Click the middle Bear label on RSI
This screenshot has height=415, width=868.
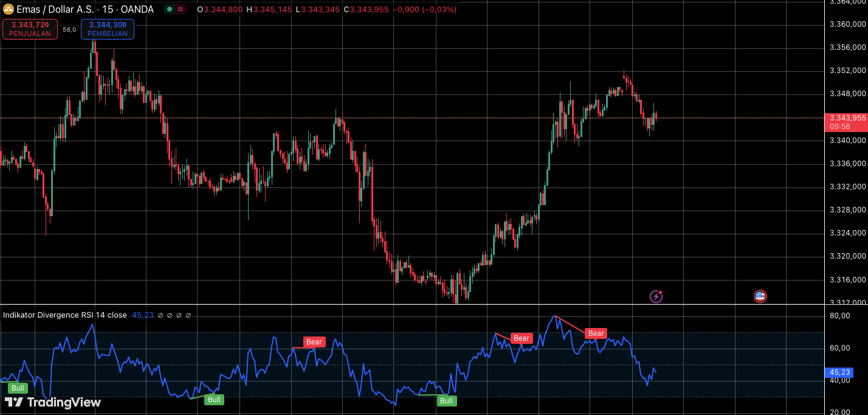(x=522, y=338)
